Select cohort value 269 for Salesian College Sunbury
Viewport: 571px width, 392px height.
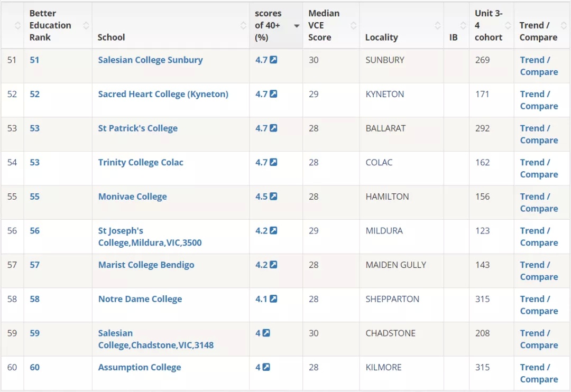pos(483,60)
